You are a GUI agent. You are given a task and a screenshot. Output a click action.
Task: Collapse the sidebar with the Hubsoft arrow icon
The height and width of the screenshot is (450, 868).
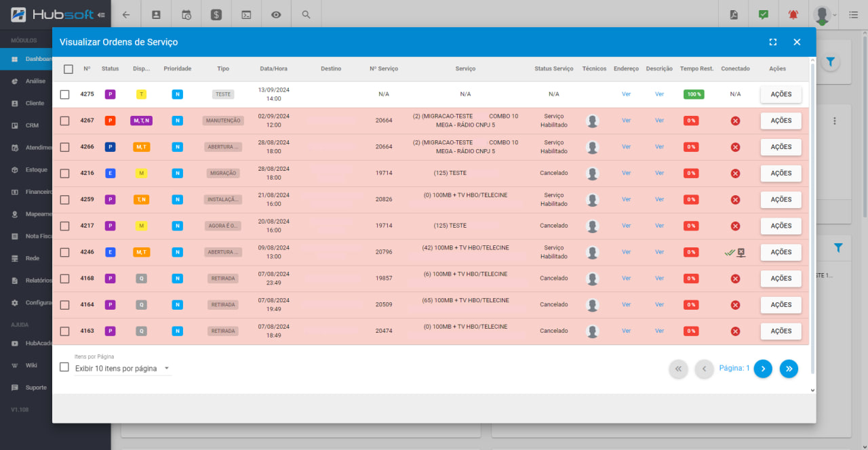point(101,15)
